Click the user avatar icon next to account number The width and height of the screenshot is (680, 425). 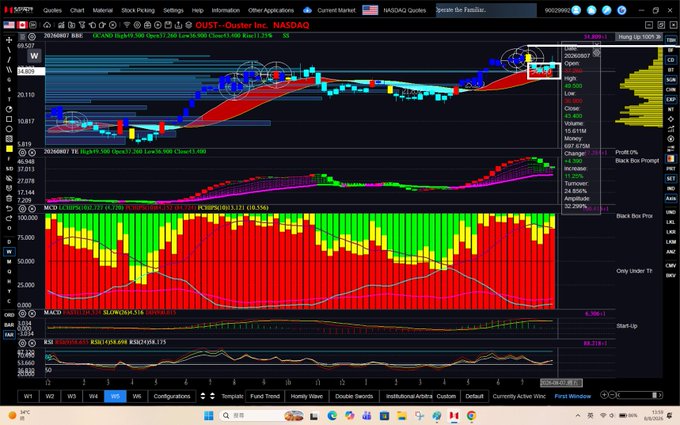tap(576, 10)
